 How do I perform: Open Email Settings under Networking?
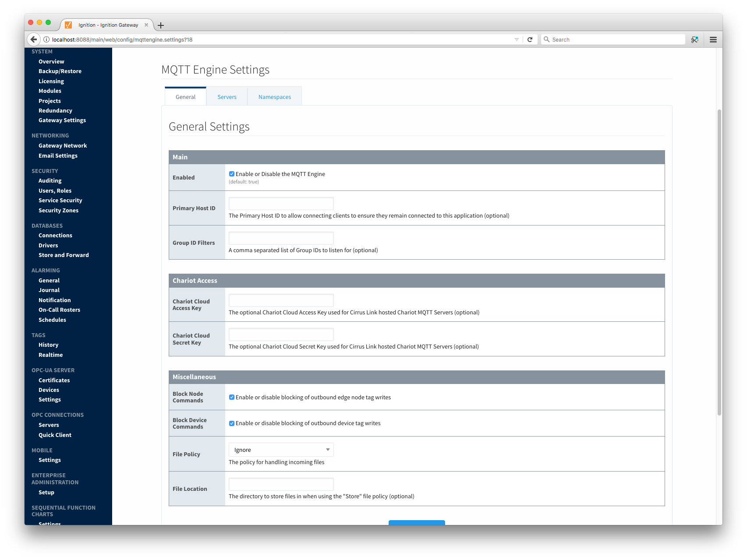click(x=58, y=156)
